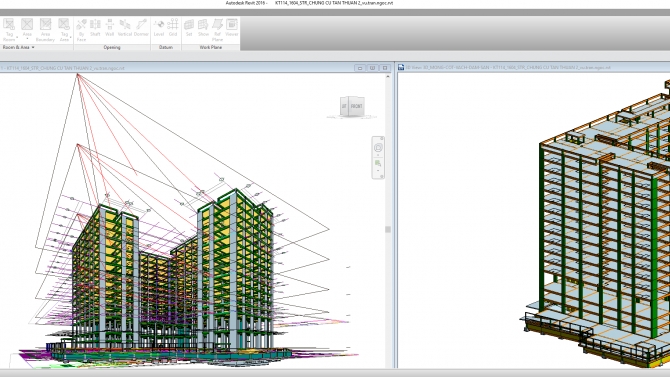Select the Level datum tool
Screen dimensions: 670x377
point(159,27)
